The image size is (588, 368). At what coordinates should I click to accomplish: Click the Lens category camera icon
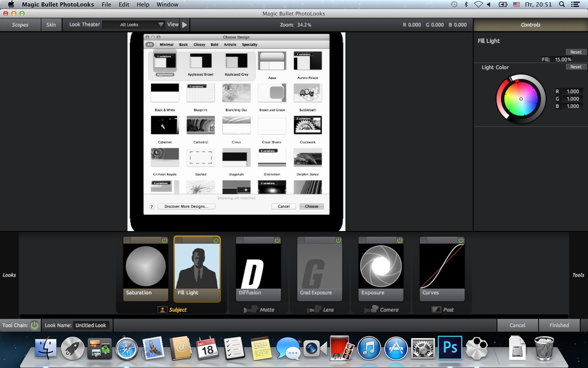pyautogui.click(x=314, y=310)
